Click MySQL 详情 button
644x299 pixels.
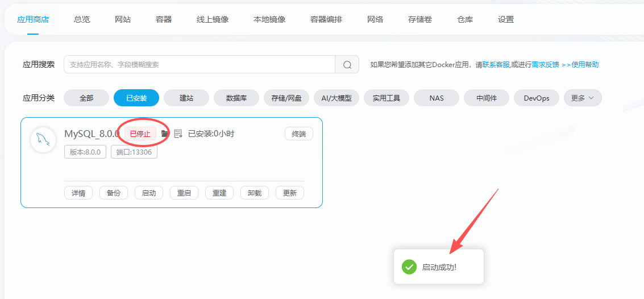(x=78, y=193)
